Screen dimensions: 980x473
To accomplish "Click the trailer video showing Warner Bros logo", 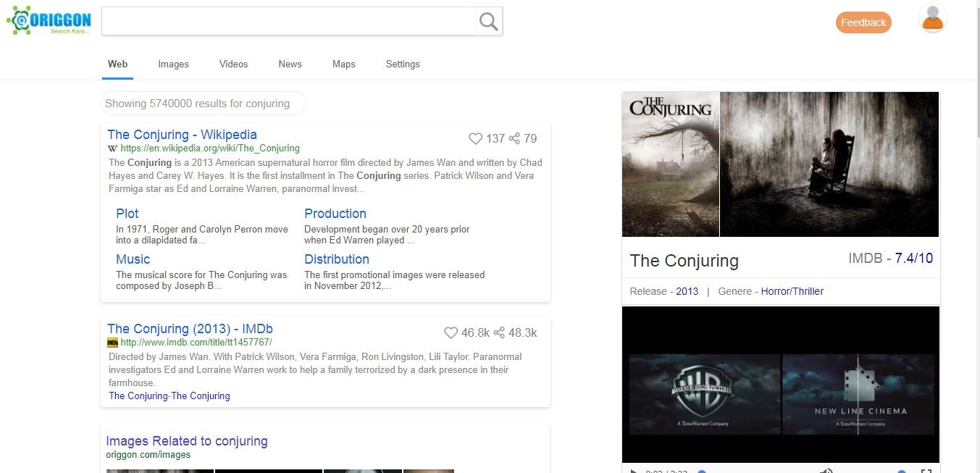I will [x=781, y=384].
